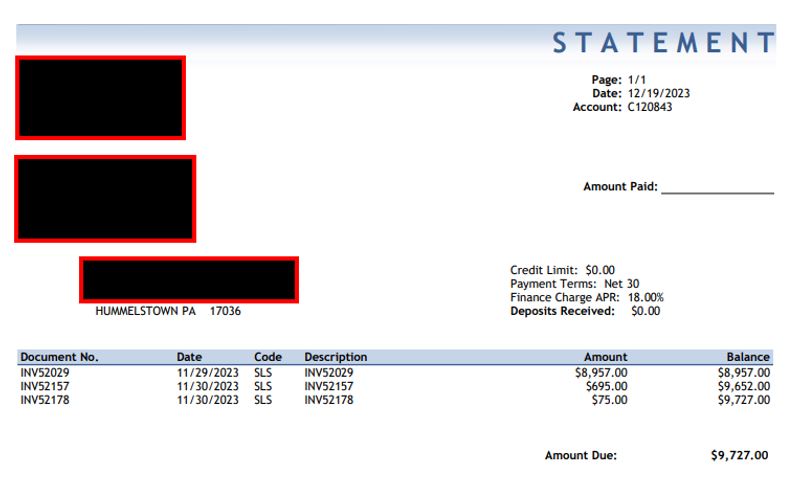
Task: Select INV52029 in the Document No. column
Action: (45, 372)
